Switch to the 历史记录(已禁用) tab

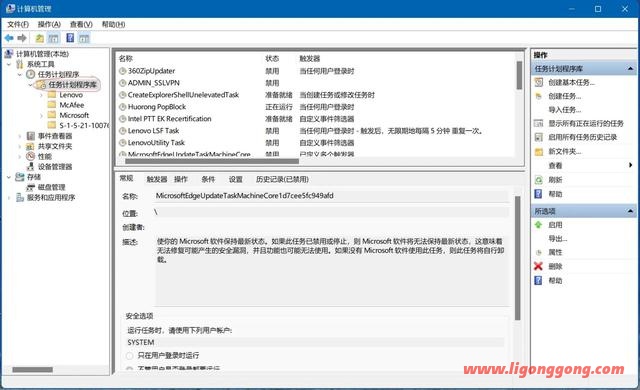[x=282, y=179]
